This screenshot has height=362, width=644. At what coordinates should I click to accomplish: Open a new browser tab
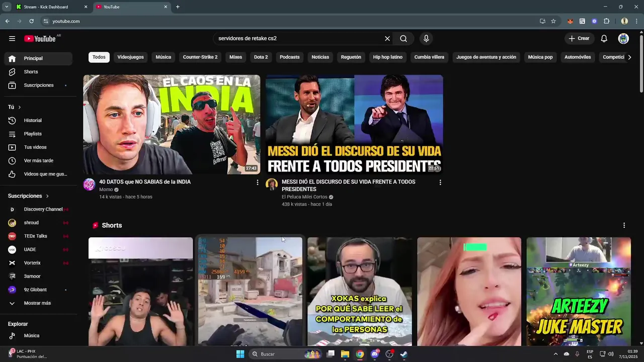pyautogui.click(x=178, y=7)
